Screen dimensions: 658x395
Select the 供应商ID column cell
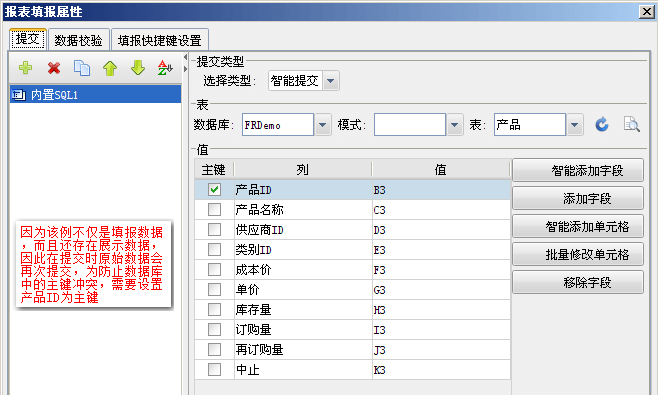[x=303, y=230]
